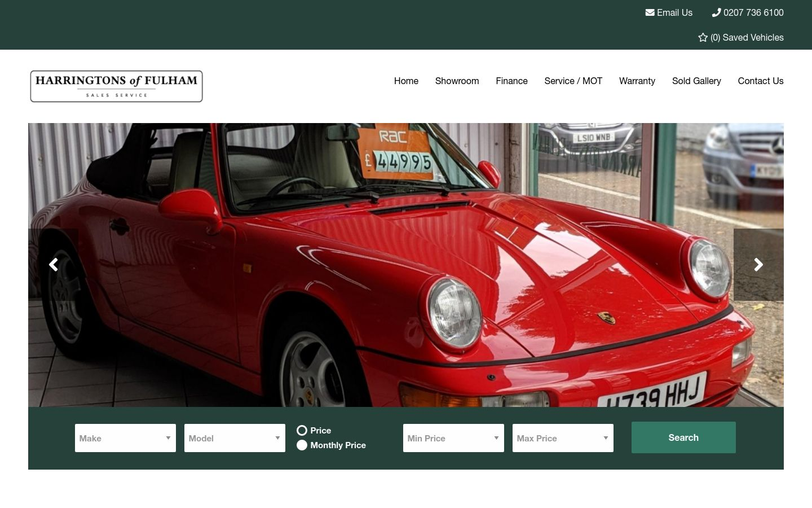The height and width of the screenshot is (508, 812).
Task: Click the Search button
Action: point(683,437)
